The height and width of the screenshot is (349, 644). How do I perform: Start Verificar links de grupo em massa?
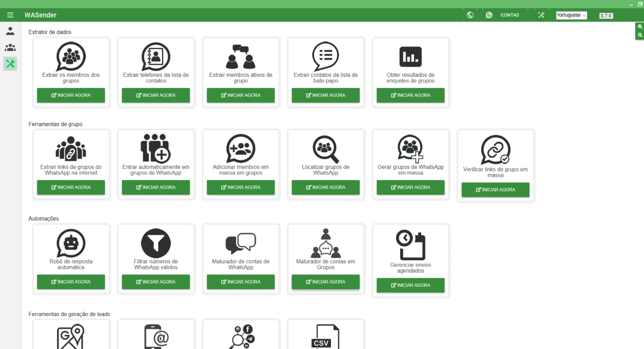(x=495, y=190)
